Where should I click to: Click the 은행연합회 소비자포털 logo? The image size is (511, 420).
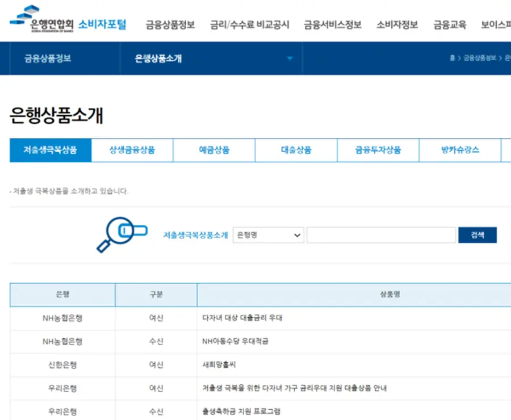pos(68,22)
